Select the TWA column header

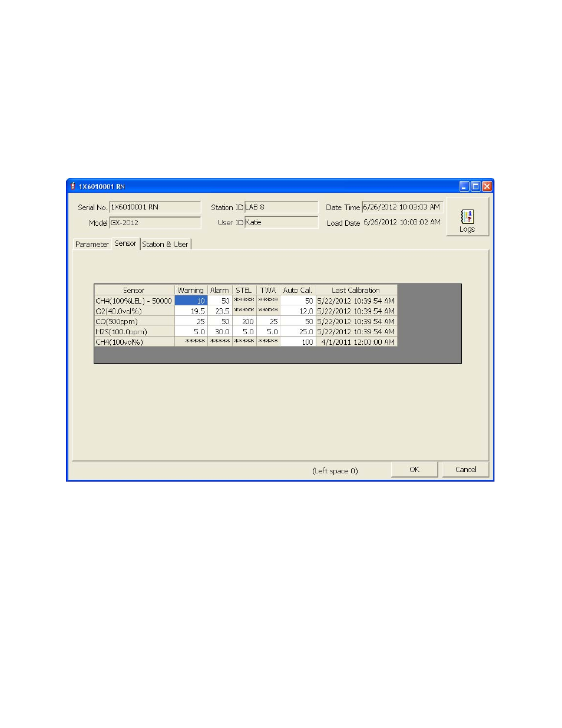pos(268,290)
